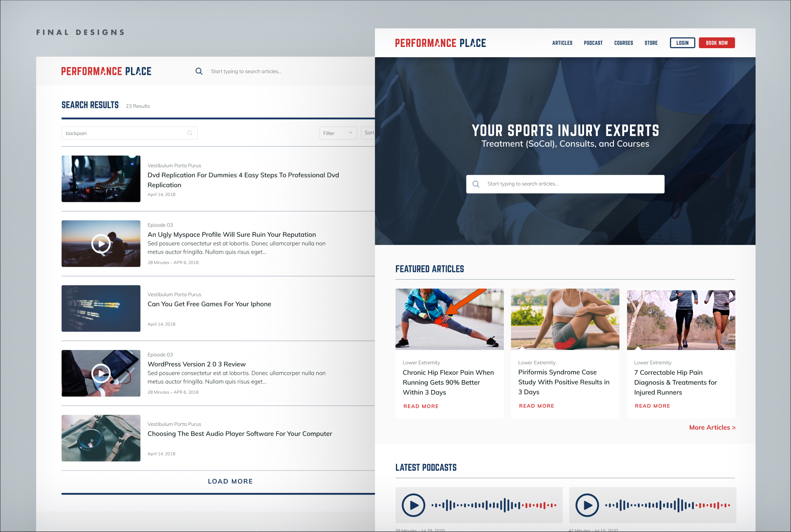
Task: Click the Book Now button
Action: [716, 43]
